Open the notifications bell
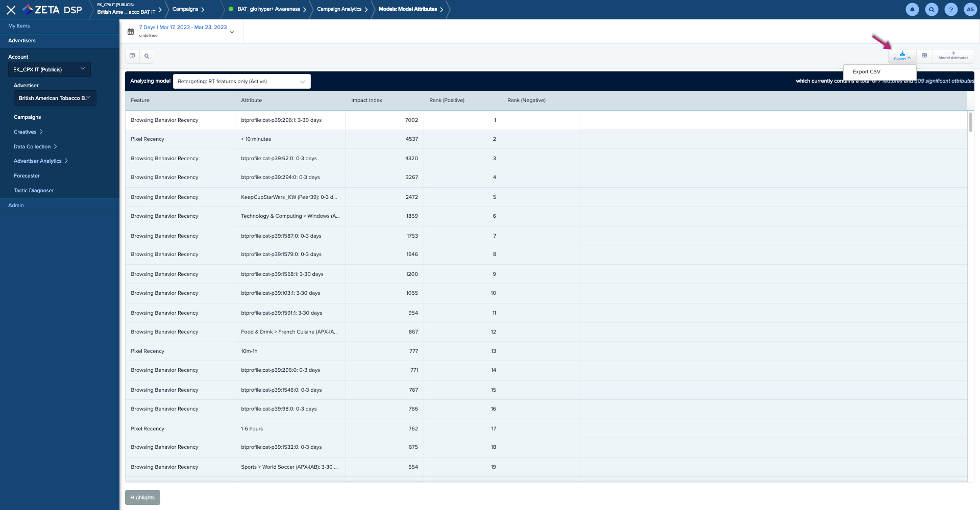 [x=912, y=10]
